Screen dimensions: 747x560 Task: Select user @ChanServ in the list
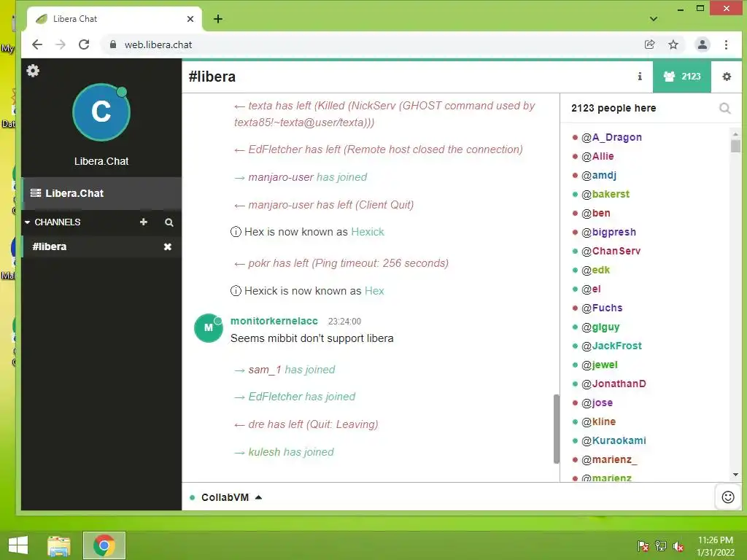tap(611, 251)
